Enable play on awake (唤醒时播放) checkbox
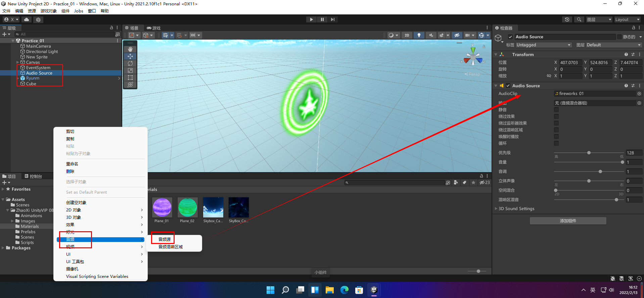Screen dimensions: 644x298 coord(556,137)
